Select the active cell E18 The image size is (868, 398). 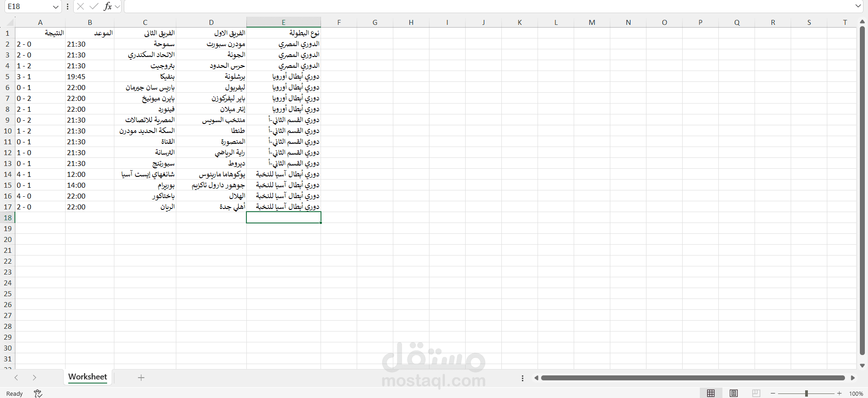pyautogui.click(x=283, y=218)
